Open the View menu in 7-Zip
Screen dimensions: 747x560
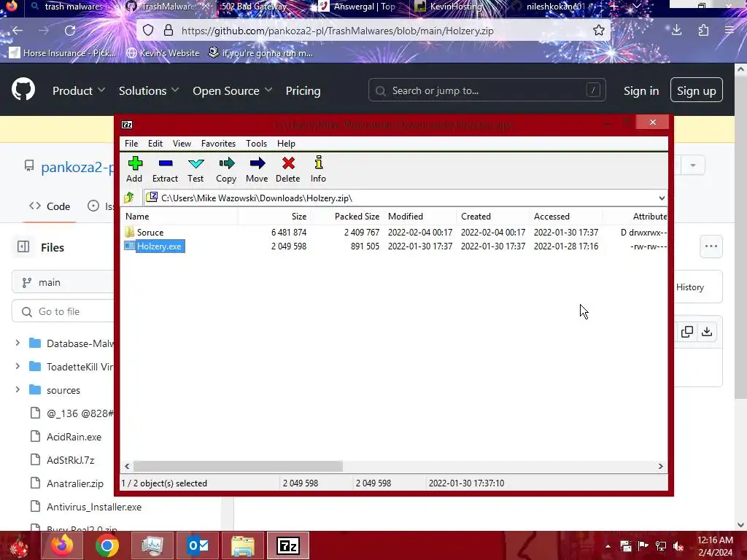click(x=182, y=144)
